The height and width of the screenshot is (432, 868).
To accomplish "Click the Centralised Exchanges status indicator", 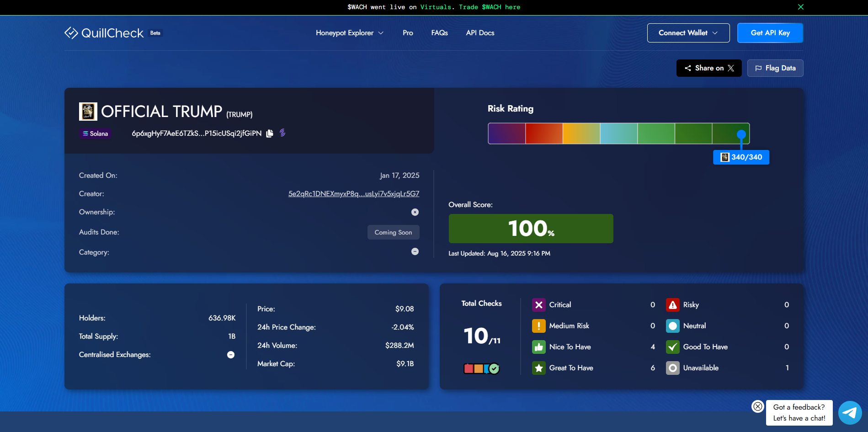I will pyautogui.click(x=231, y=355).
